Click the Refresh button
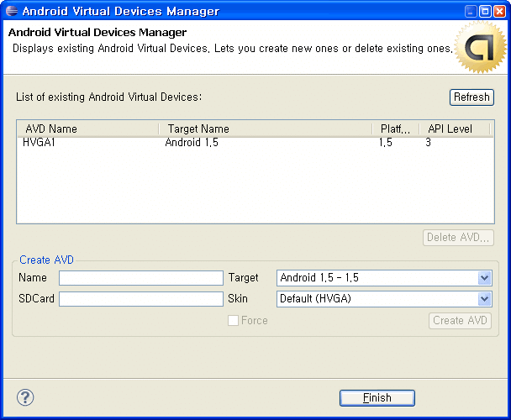511x420 pixels. point(471,97)
